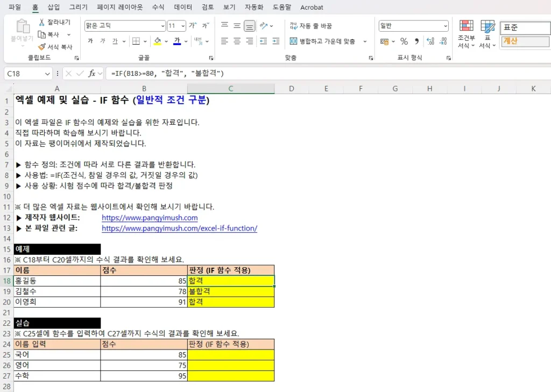Switch to 데이터 (Data) tab
Viewport: 551px width, 392px height.
coord(183,7)
